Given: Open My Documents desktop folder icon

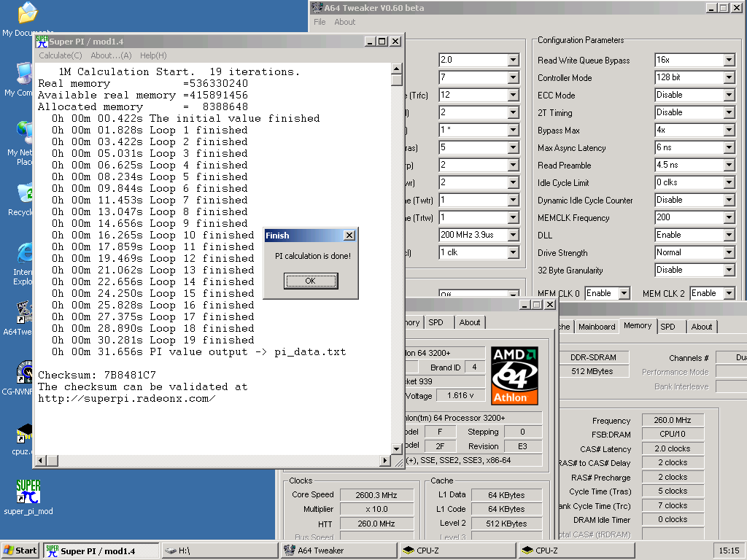Looking at the screenshot, I should (x=28, y=13).
